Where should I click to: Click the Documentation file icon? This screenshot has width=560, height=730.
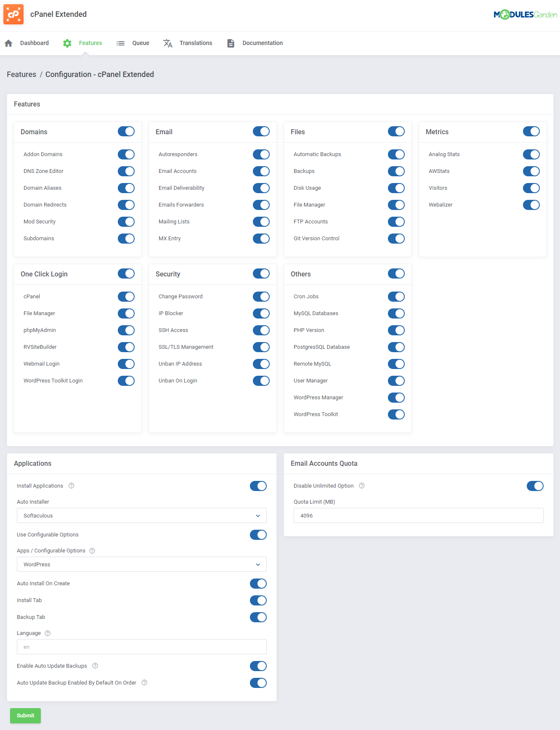[x=231, y=43]
